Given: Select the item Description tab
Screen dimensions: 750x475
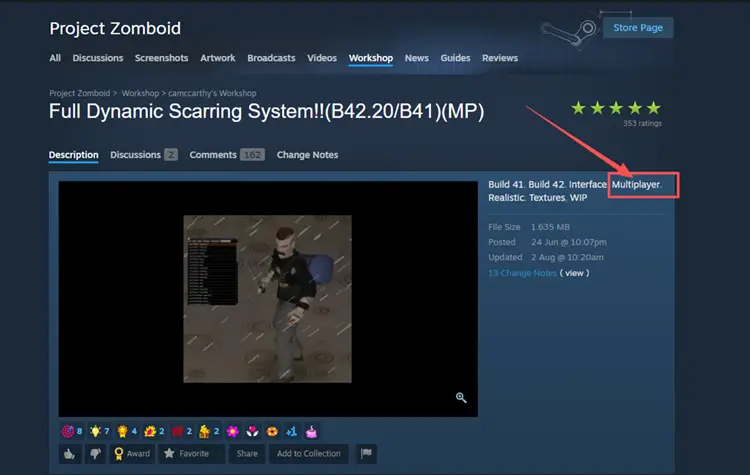Looking at the screenshot, I should (74, 155).
